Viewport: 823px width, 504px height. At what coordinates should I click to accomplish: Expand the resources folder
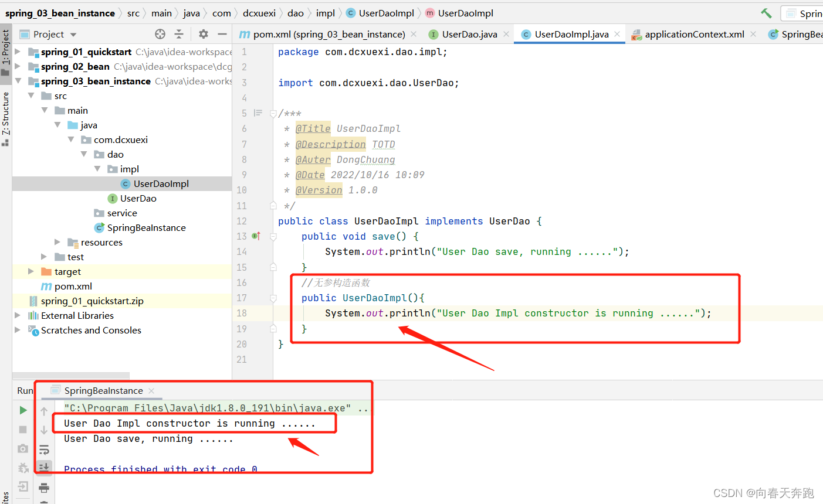[57, 242]
